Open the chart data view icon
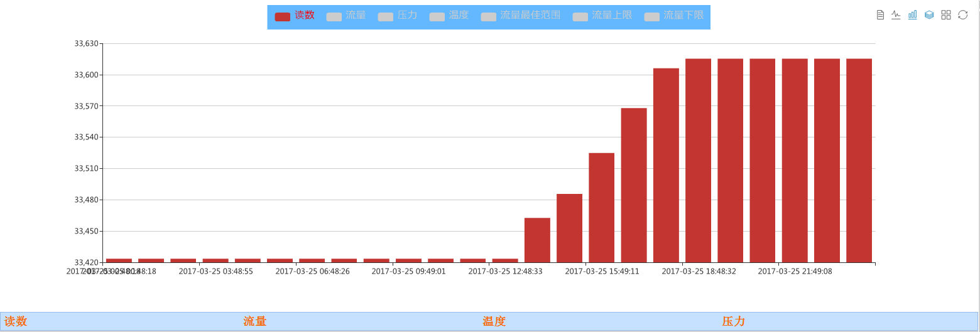980x332 pixels. pyautogui.click(x=880, y=15)
